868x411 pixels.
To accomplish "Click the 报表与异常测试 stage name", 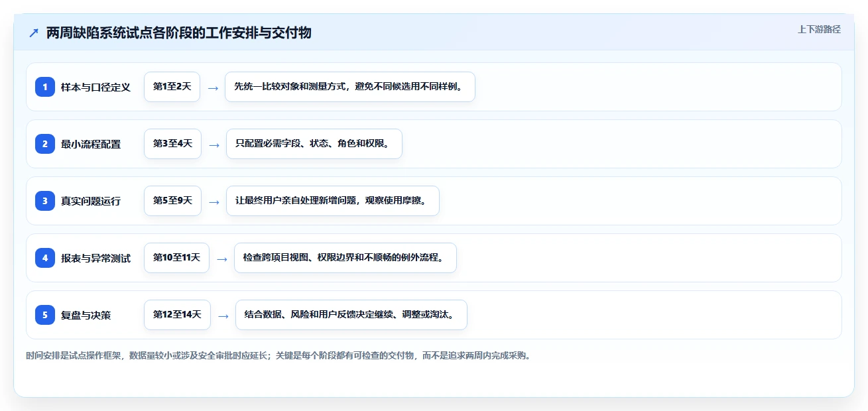I will tap(95, 258).
